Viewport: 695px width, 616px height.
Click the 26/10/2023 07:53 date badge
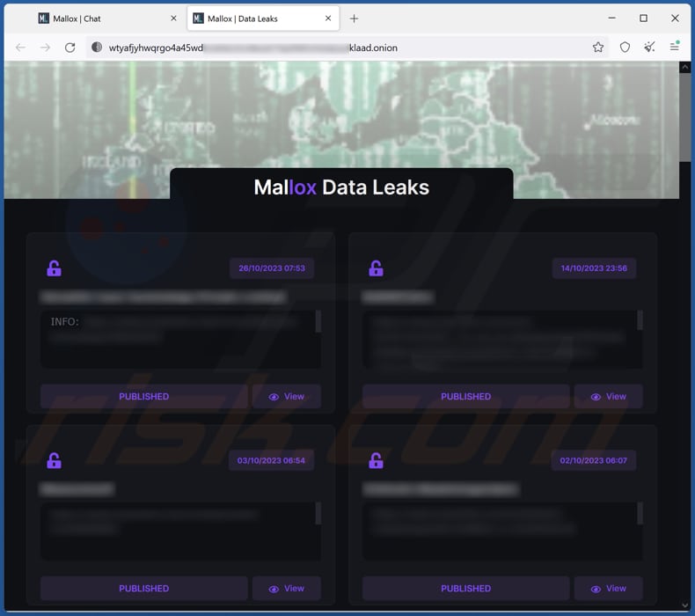(272, 268)
